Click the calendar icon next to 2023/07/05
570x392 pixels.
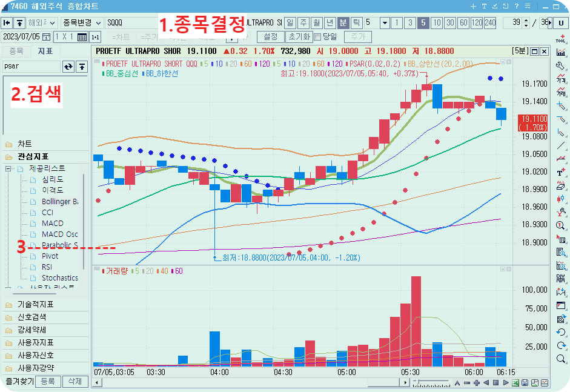coord(46,37)
